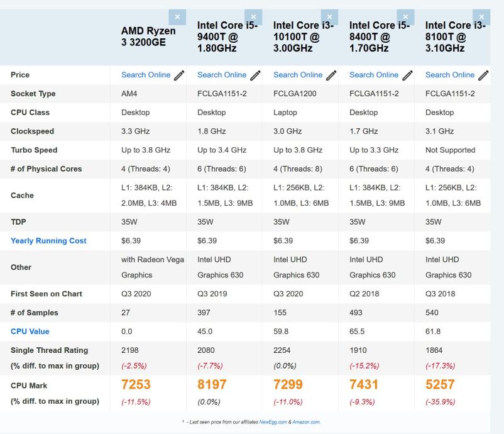Remove Intel Core i3-8100T column

pos(482,17)
